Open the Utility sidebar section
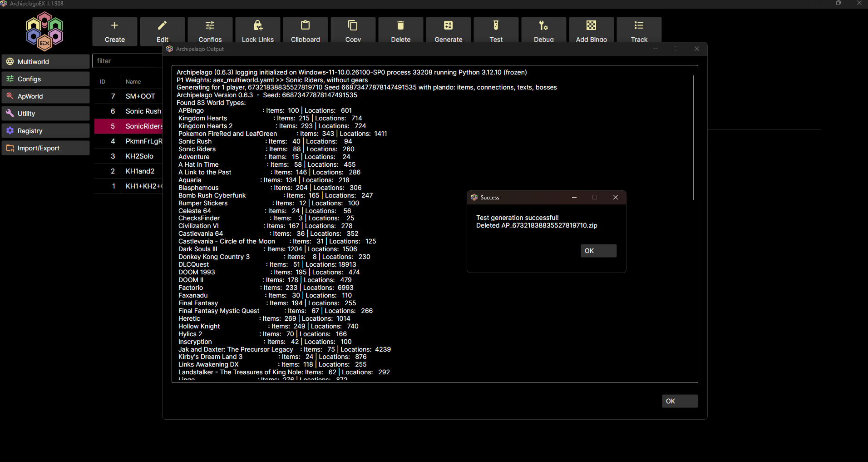This screenshot has height=462, width=868. pos(45,114)
